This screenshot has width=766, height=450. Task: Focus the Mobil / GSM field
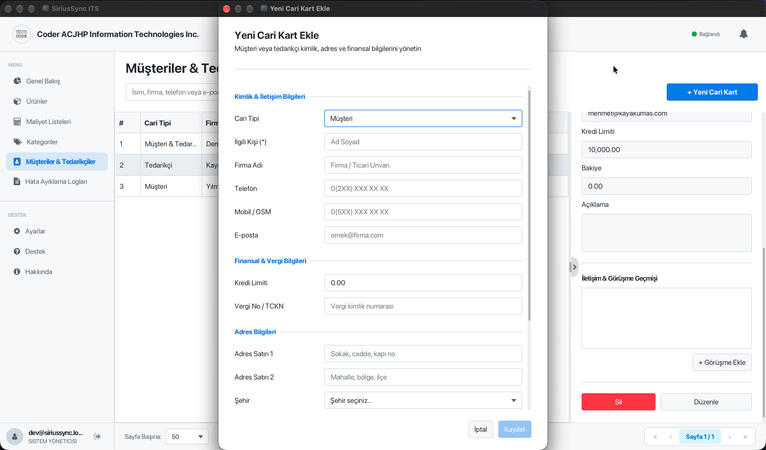coord(423,212)
